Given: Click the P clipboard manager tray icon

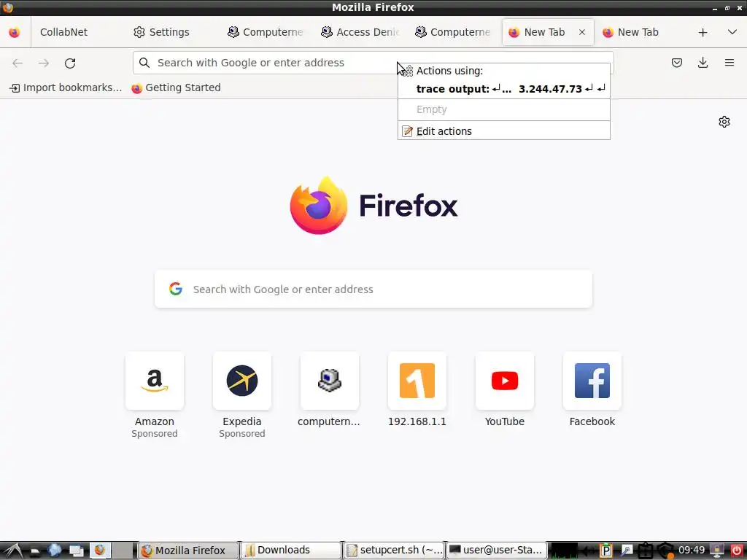Looking at the screenshot, I should pyautogui.click(x=606, y=551).
